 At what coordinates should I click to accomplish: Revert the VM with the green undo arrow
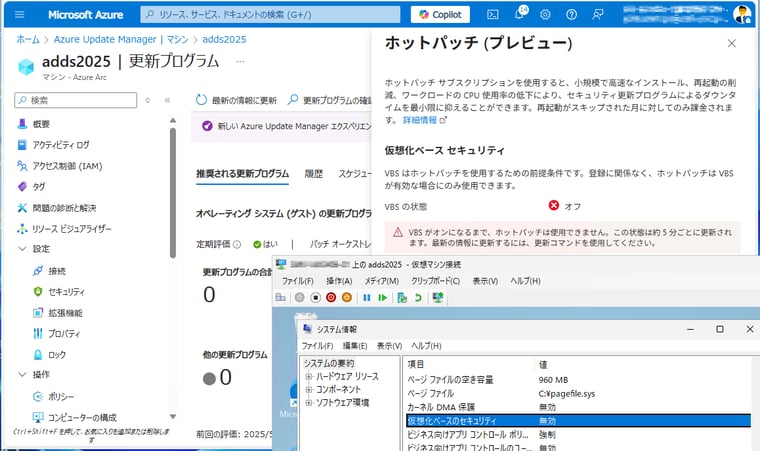tap(418, 297)
